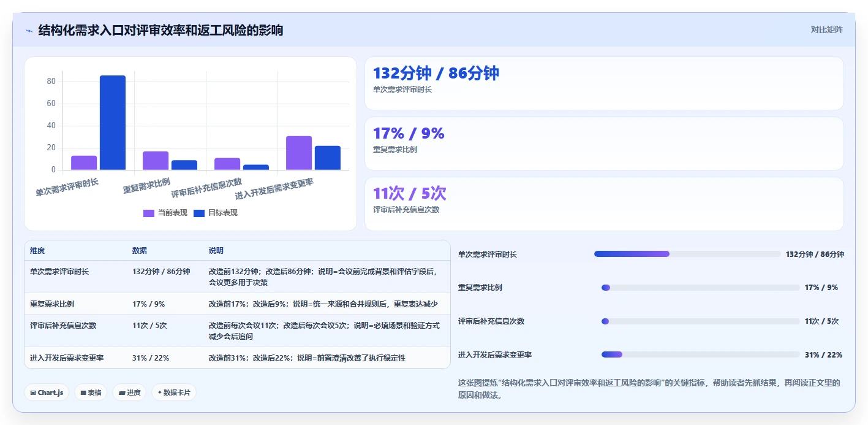This screenshot has height=425, width=868.
Task: Click the purple bar for 重复需求比例
Action: tap(156, 161)
